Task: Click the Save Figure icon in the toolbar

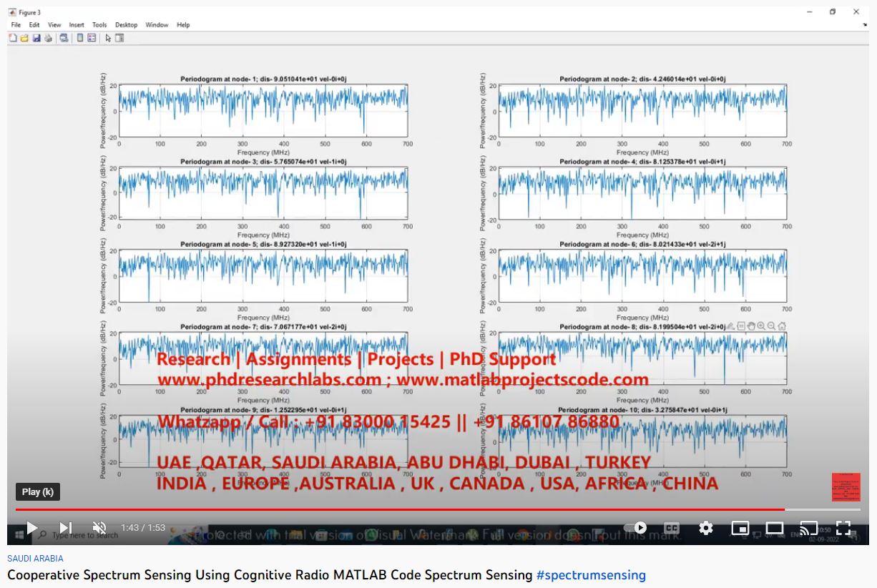Action: (36, 38)
